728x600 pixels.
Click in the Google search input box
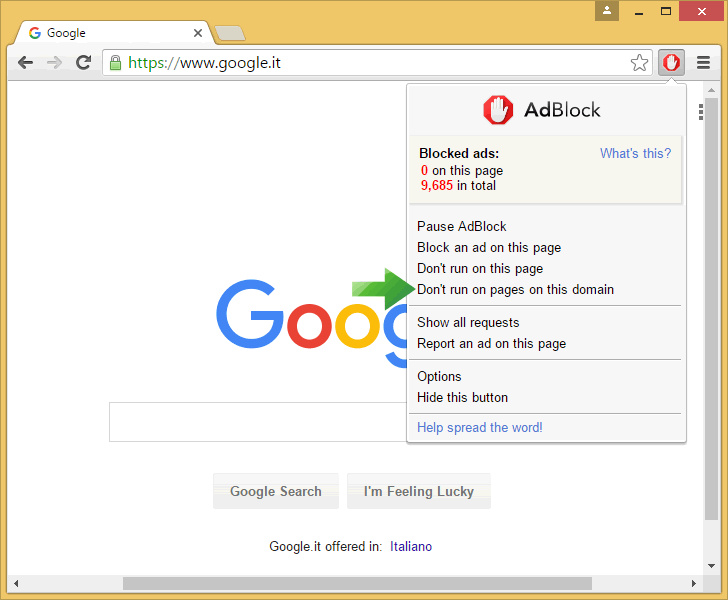258,422
